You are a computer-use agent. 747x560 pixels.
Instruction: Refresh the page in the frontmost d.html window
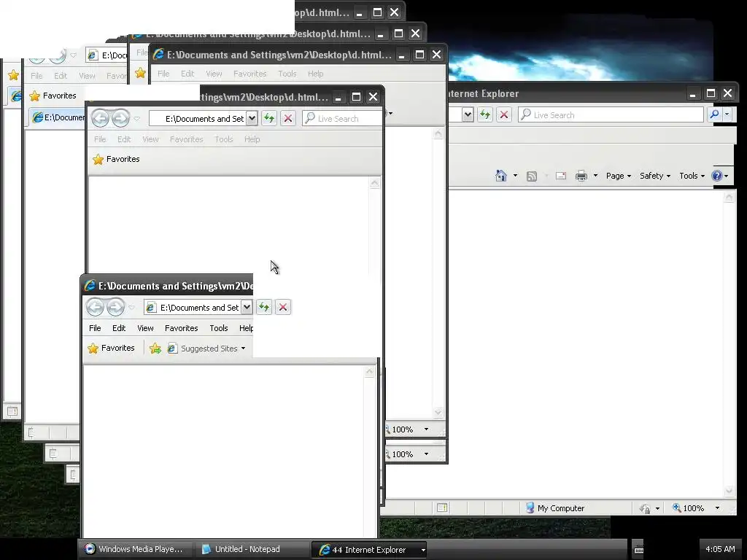[264, 307]
